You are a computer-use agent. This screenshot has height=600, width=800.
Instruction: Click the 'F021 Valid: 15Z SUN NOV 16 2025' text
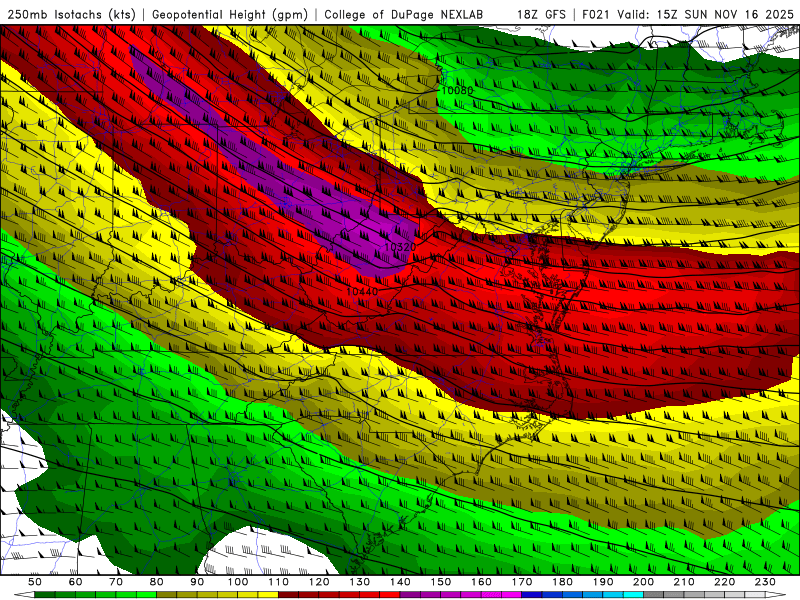[688, 14]
